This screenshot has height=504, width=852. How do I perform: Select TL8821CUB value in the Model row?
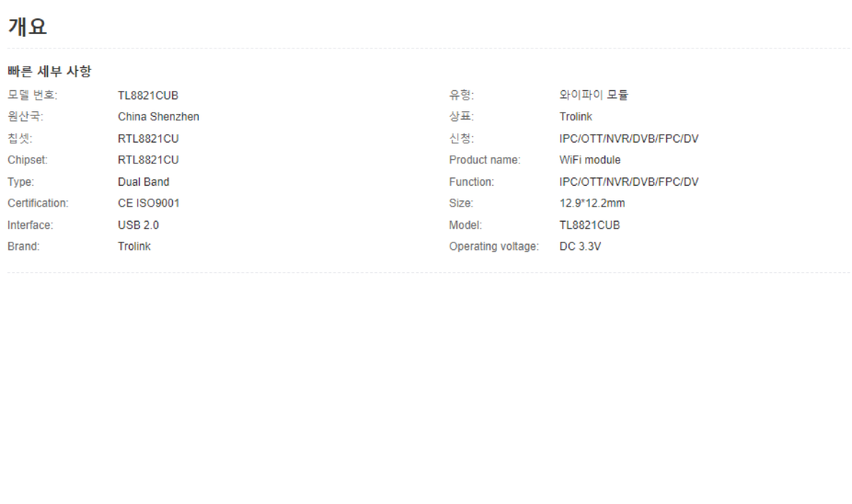(590, 224)
